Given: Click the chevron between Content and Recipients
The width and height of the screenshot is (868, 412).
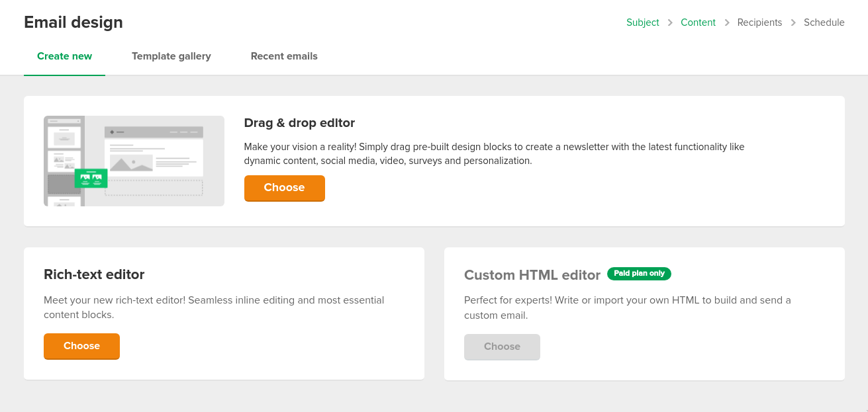Looking at the screenshot, I should click(726, 22).
